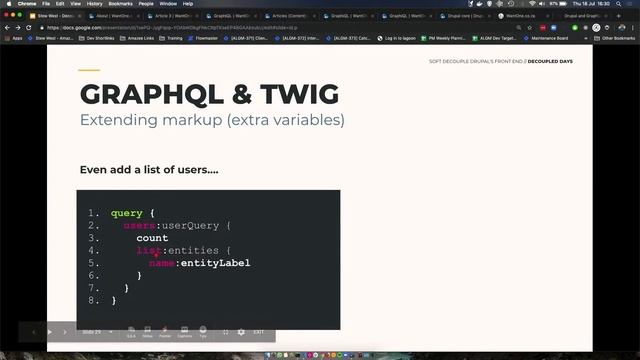
Task: Click the GRAPHQL & TWIG slide title
Action: click(209, 94)
